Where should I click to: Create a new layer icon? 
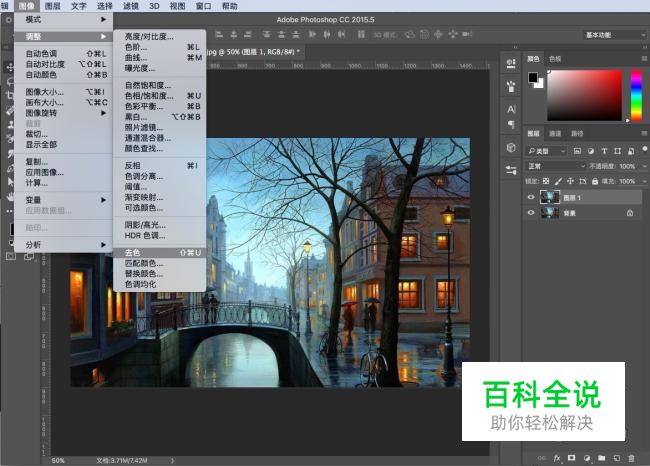[616, 458]
